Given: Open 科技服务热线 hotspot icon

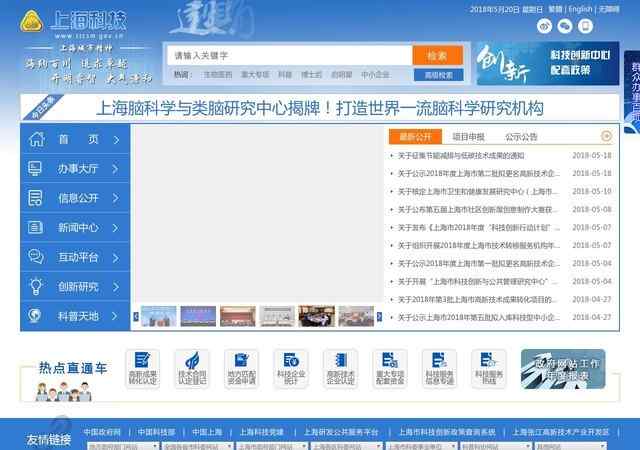Looking at the screenshot, I should 489,369.
